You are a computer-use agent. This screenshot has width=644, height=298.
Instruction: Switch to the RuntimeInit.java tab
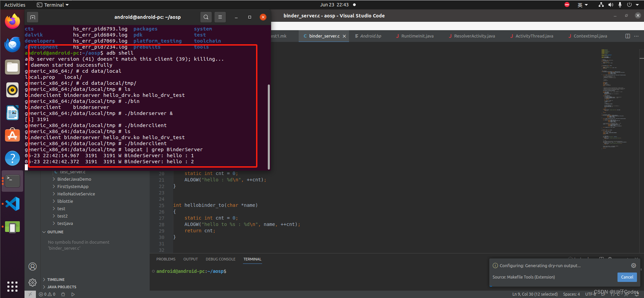pyautogui.click(x=417, y=36)
